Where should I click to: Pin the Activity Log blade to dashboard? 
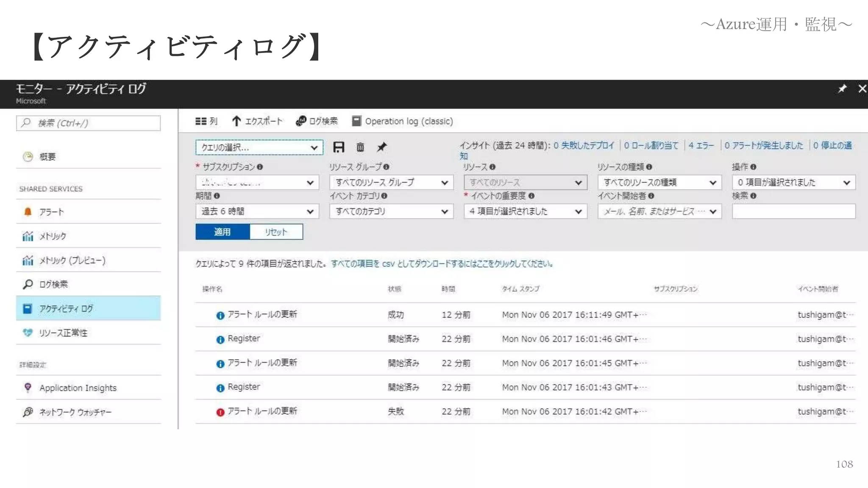pyautogui.click(x=842, y=89)
